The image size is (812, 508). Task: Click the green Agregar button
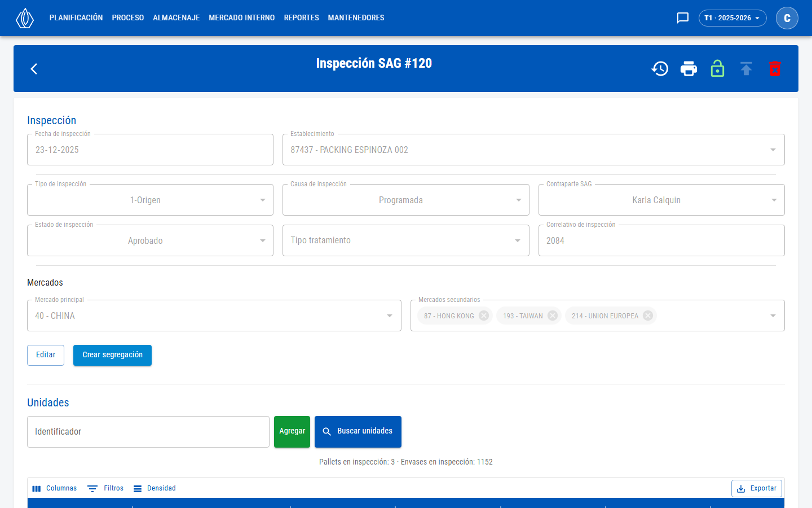tap(292, 432)
